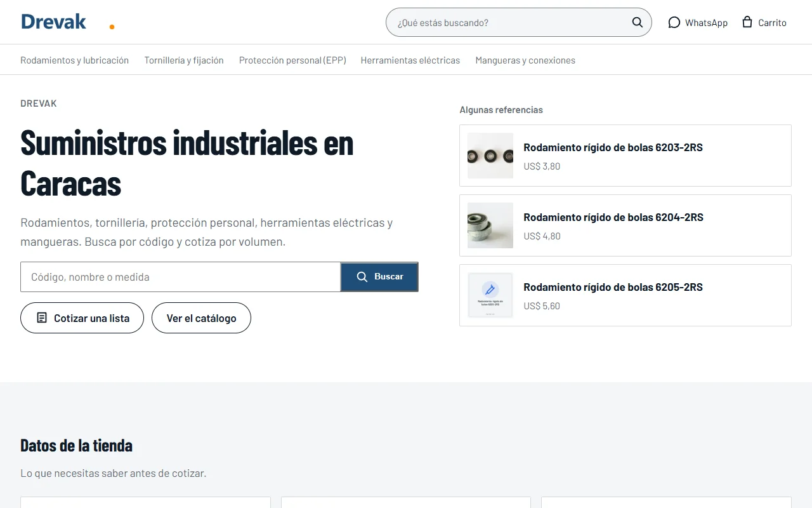The height and width of the screenshot is (508, 812).
Task: Open Rodamientos y lubricación category
Action: 74,60
